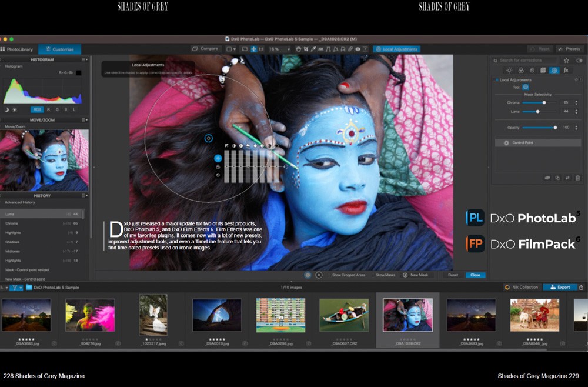Click the Zoom to fit icon
Screen dimensions: 588x387
(245, 49)
